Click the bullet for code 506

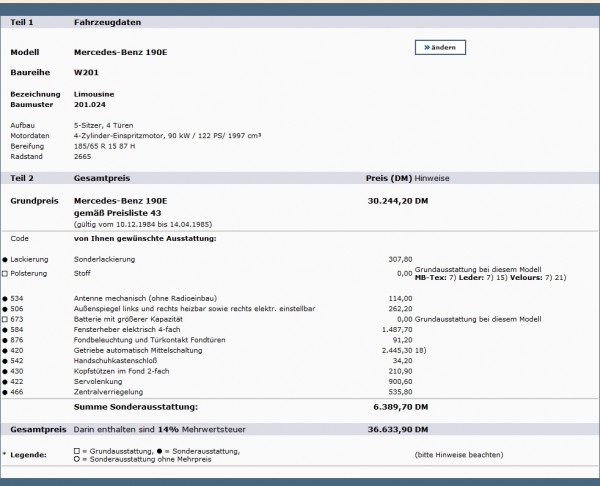5,309
